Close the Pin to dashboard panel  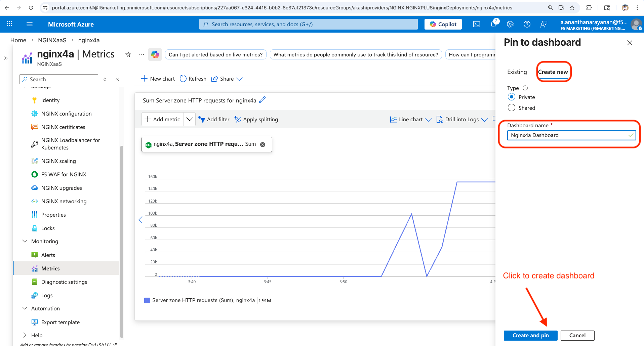coord(630,43)
